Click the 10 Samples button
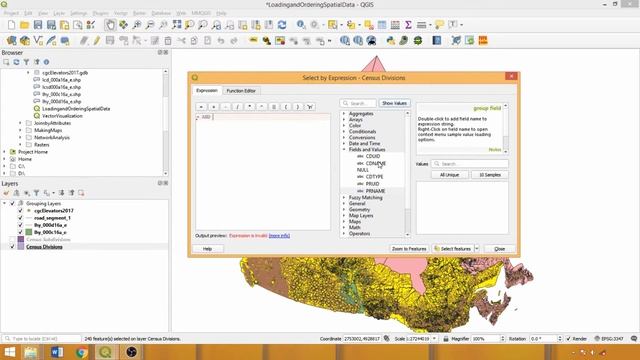The height and width of the screenshot is (360, 640). (x=490, y=175)
